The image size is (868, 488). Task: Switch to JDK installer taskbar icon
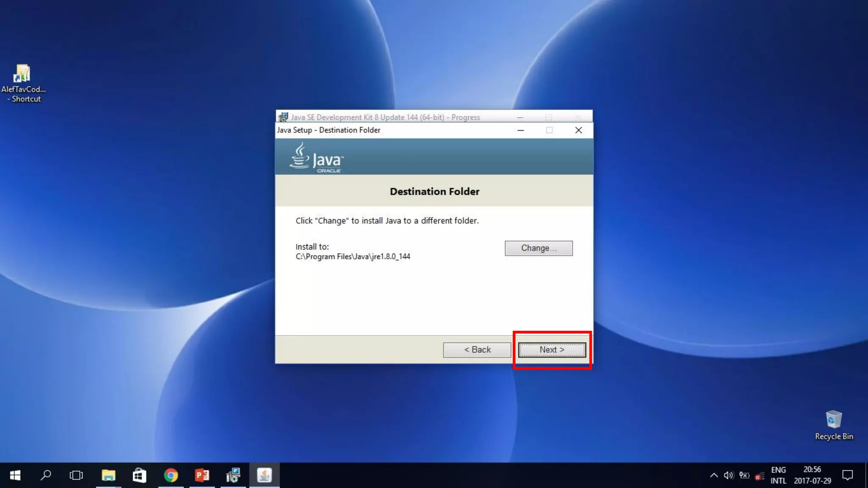[233, 475]
